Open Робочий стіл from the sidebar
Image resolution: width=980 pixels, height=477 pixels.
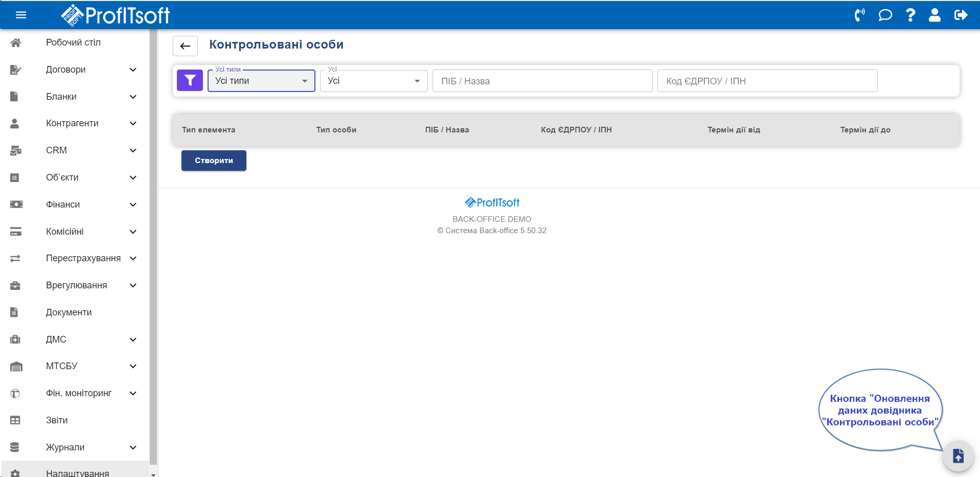tap(73, 42)
